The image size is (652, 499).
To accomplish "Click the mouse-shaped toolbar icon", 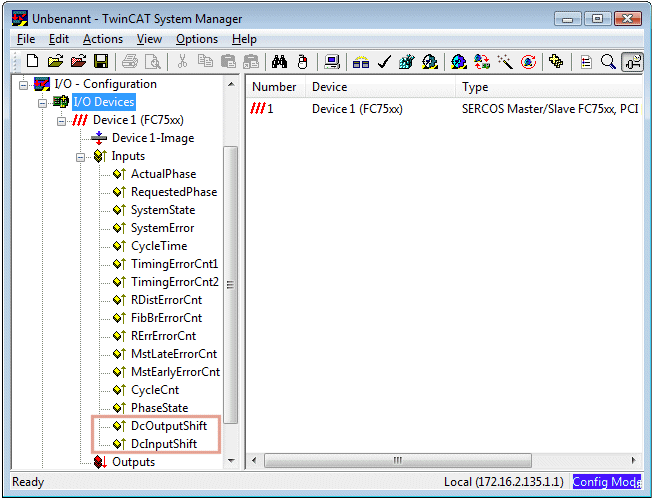I will tap(303, 62).
